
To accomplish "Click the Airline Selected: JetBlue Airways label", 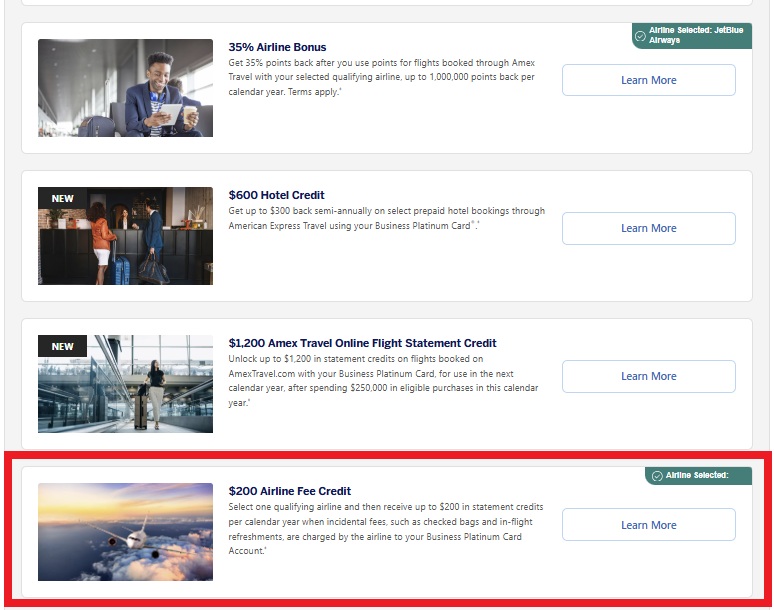I will [x=696, y=35].
